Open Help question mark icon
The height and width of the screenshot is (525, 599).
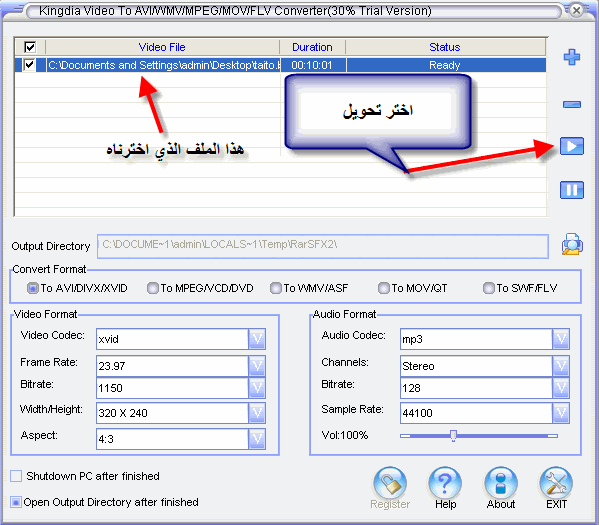[x=445, y=483]
